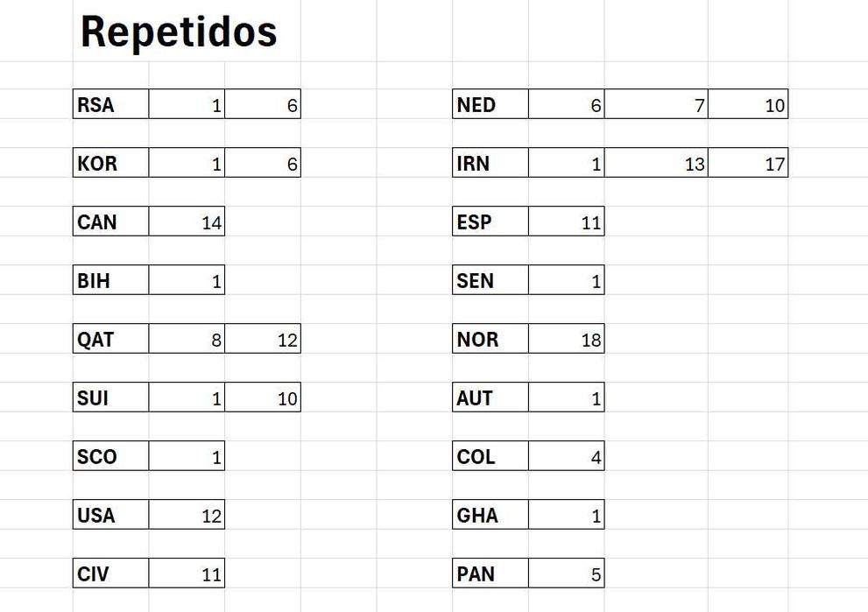868x612 pixels.
Task: Select the ESP label cell
Action: point(490,221)
